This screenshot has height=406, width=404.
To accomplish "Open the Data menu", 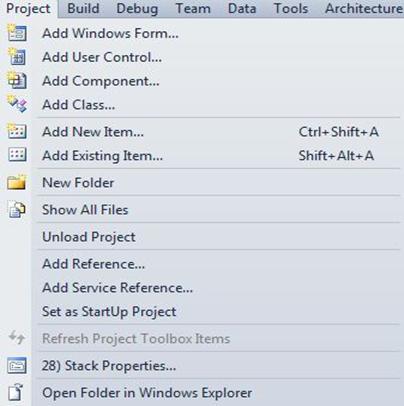I will tap(242, 8).
